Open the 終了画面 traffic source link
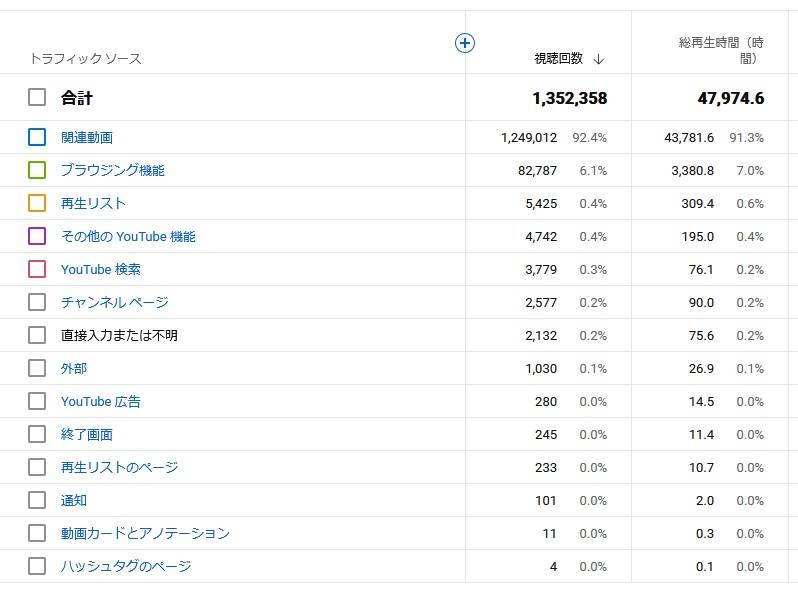 tap(87, 434)
